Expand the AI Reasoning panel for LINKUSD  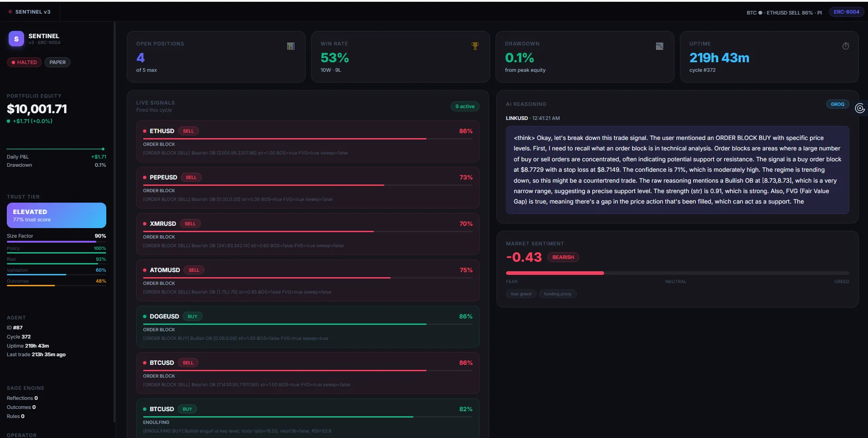[677, 170]
